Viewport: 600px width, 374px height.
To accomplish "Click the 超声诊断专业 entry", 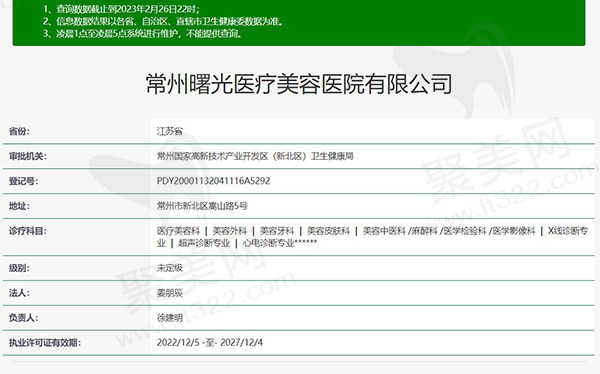I will (x=204, y=243).
